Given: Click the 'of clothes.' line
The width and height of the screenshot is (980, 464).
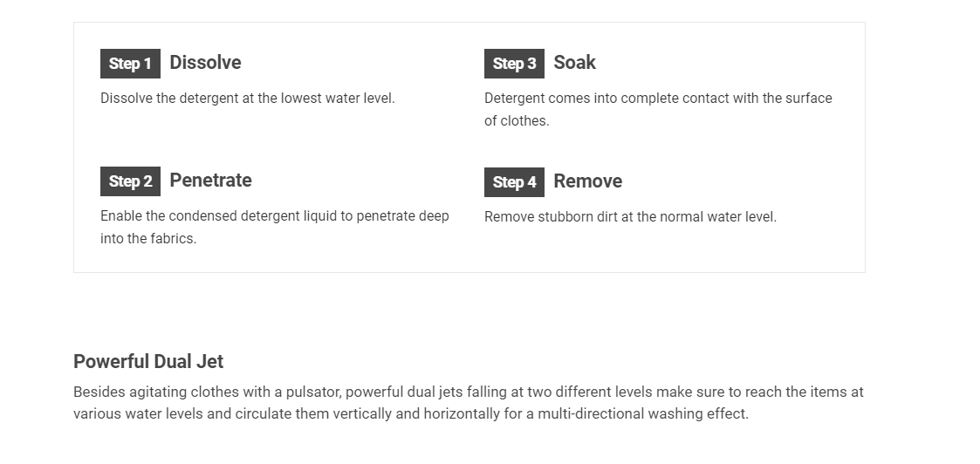Looking at the screenshot, I should pyautogui.click(x=517, y=121).
